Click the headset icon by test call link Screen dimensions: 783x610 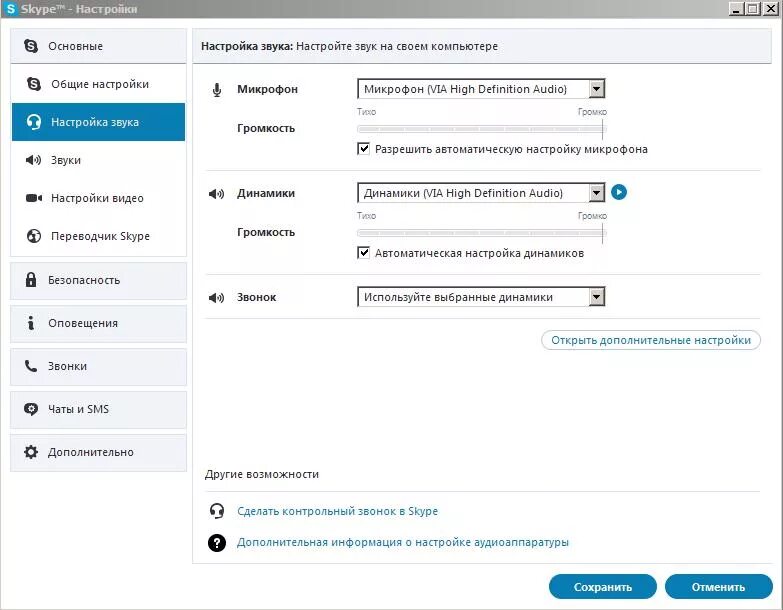[217, 511]
